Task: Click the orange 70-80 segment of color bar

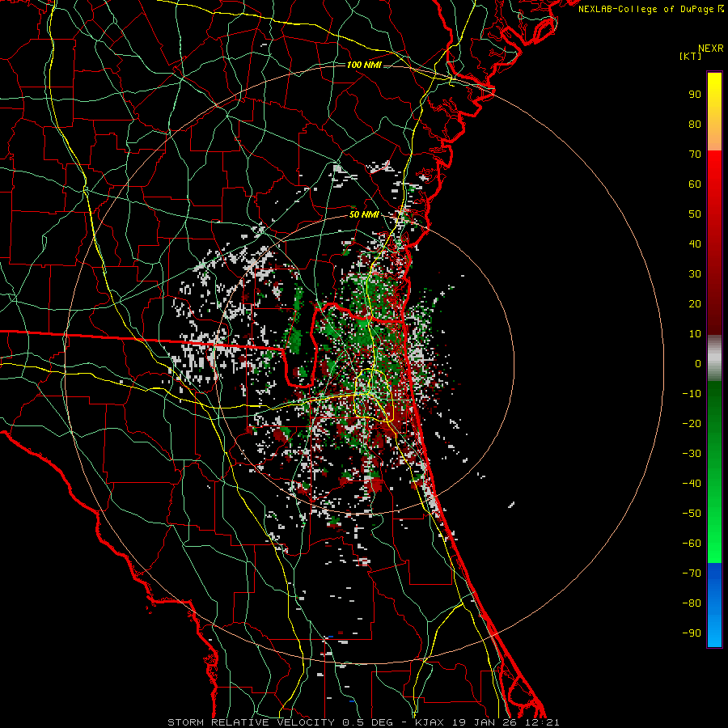Action: point(714,139)
